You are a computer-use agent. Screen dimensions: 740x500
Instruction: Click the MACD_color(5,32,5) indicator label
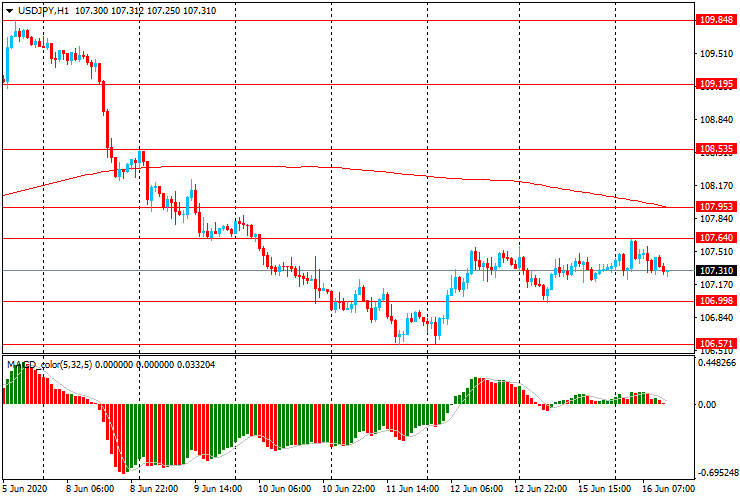pyautogui.click(x=50, y=365)
